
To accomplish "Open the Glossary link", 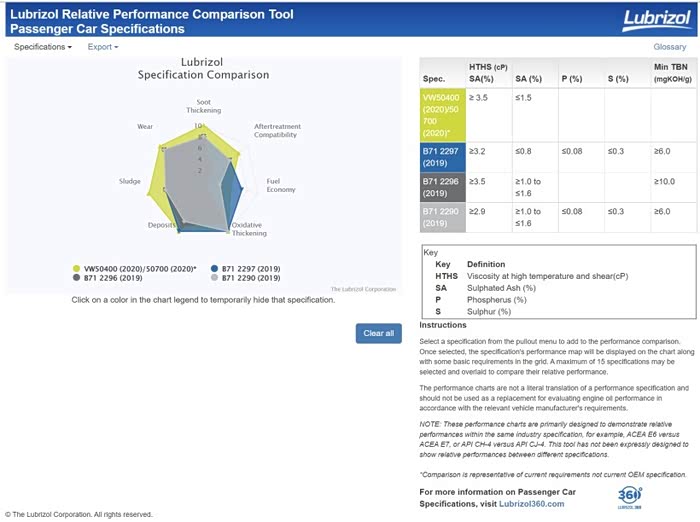I will coord(669,47).
